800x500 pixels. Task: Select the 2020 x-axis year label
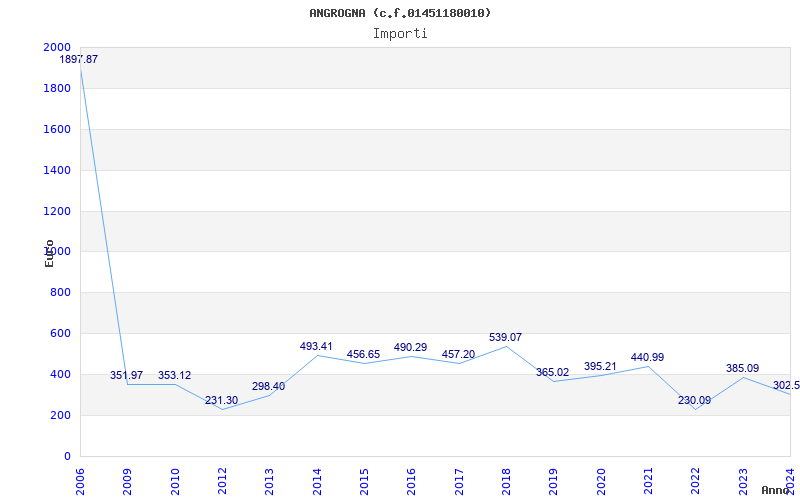pyautogui.click(x=601, y=481)
